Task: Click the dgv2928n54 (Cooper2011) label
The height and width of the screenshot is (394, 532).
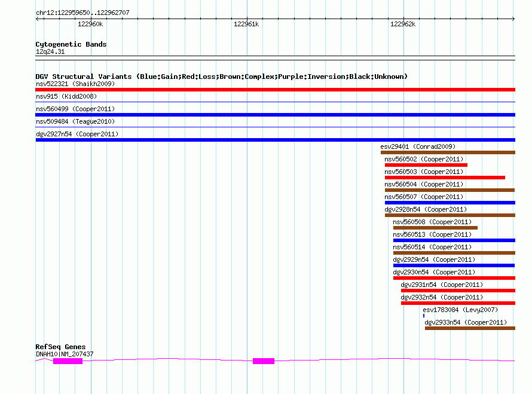Action: 426,209
